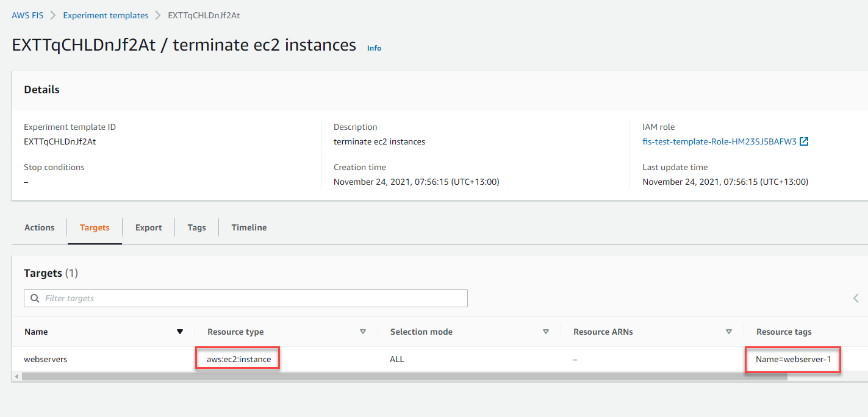The width and height of the screenshot is (868, 417).
Task: Click left scroll arrow on table scrollbar
Action: [16, 377]
